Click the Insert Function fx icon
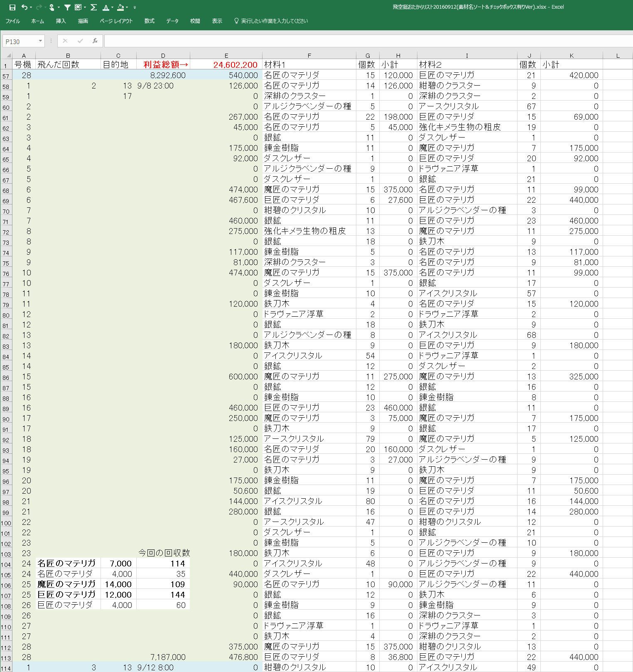 pyautogui.click(x=95, y=41)
